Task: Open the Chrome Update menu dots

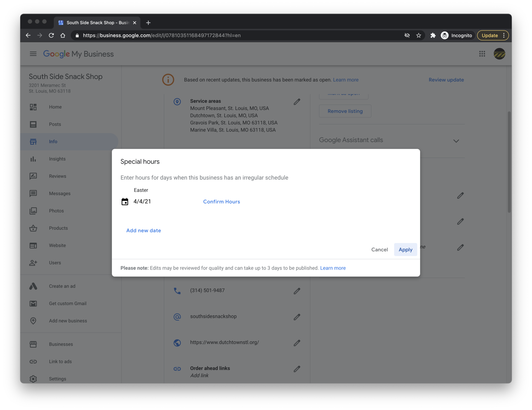Action: click(504, 35)
